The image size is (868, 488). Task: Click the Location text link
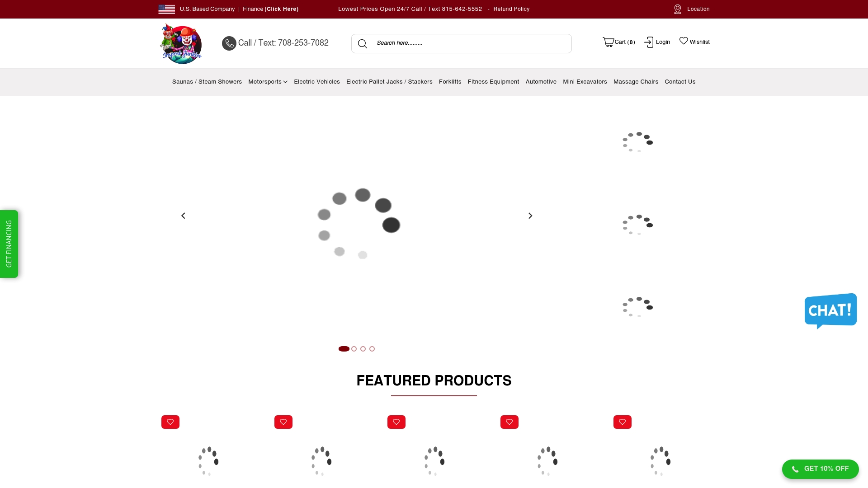point(698,9)
